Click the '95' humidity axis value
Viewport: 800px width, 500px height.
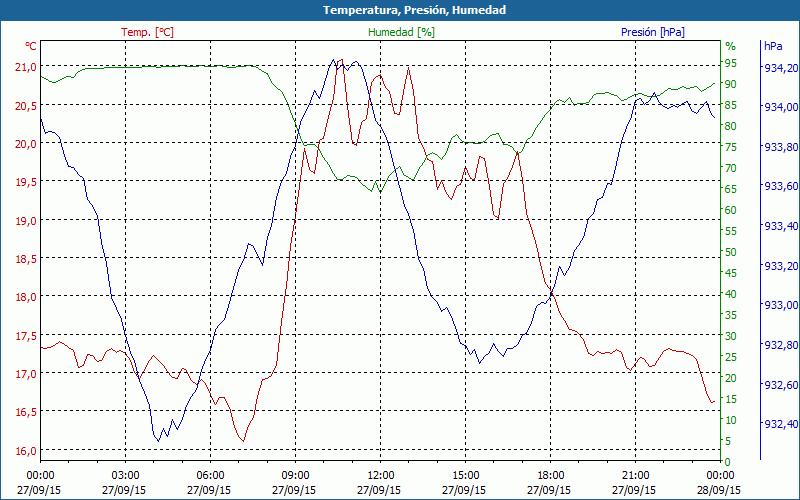(x=731, y=63)
